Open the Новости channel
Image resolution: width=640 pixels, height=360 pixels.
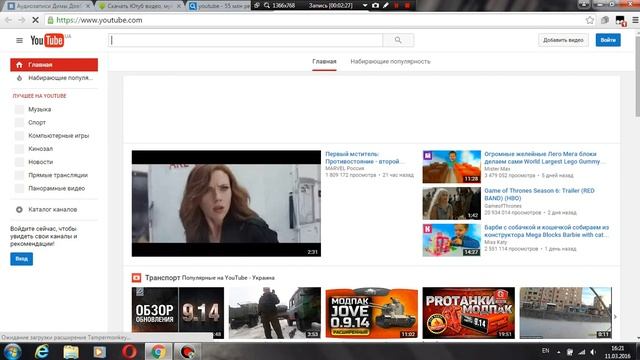coord(40,162)
